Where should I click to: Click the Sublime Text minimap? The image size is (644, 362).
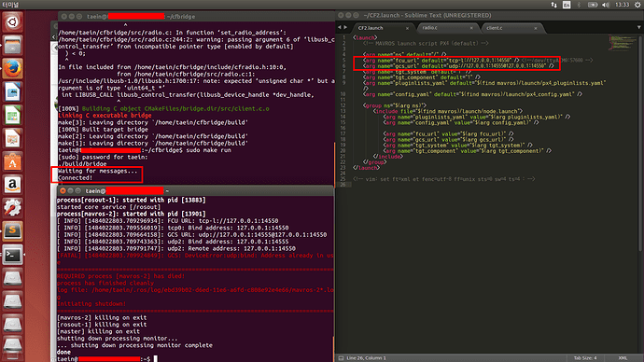(622, 43)
